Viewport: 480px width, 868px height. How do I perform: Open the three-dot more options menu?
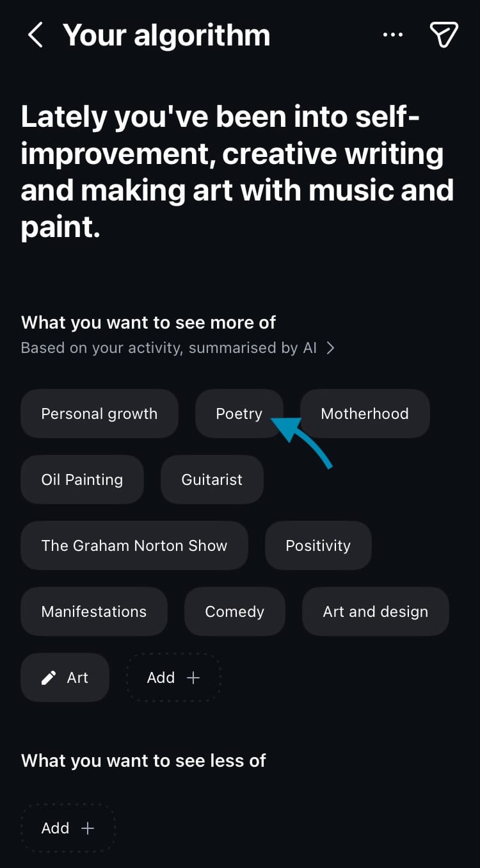[x=393, y=35]
